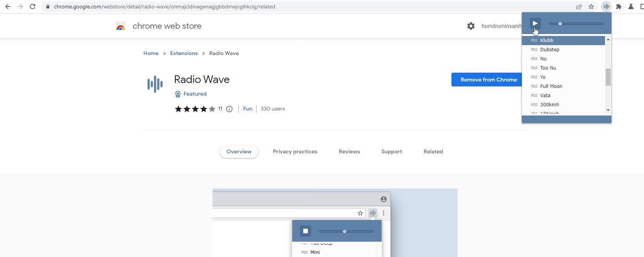Open the Extensions breadcrumb link
This screenshot has width=644, height=257.
coord(184,54)
